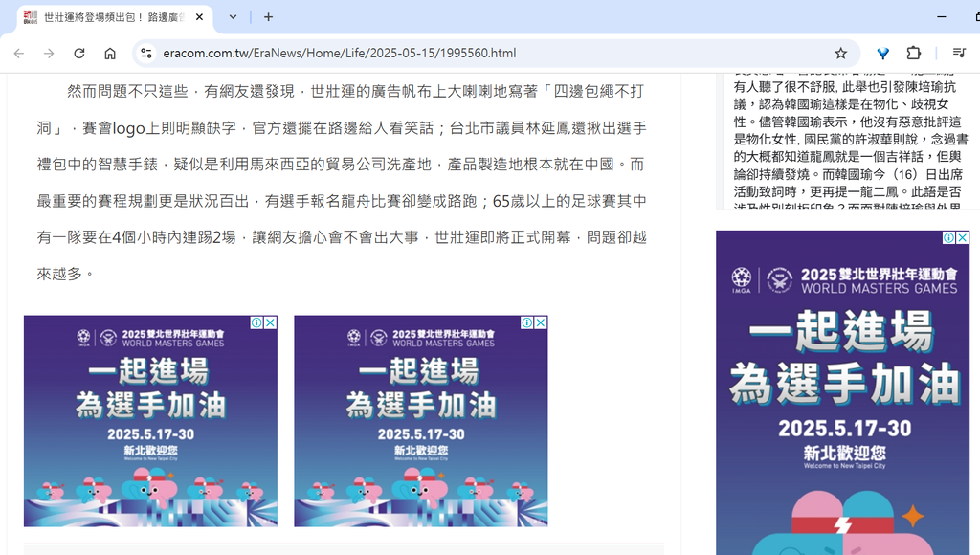Bookmark this page with the star icon
This screenshot has height=555, width=980.
pos(840,54)
